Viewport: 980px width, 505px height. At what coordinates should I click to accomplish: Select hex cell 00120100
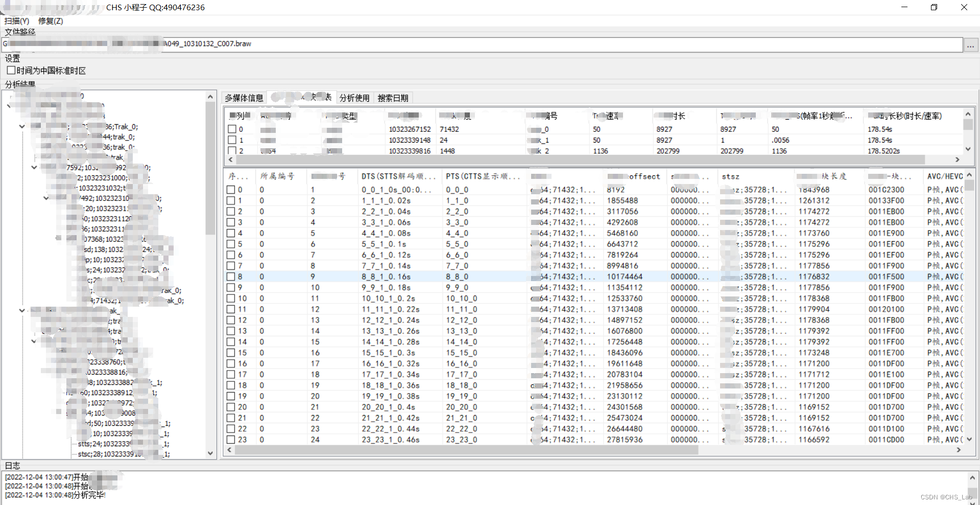pos(886,309)
